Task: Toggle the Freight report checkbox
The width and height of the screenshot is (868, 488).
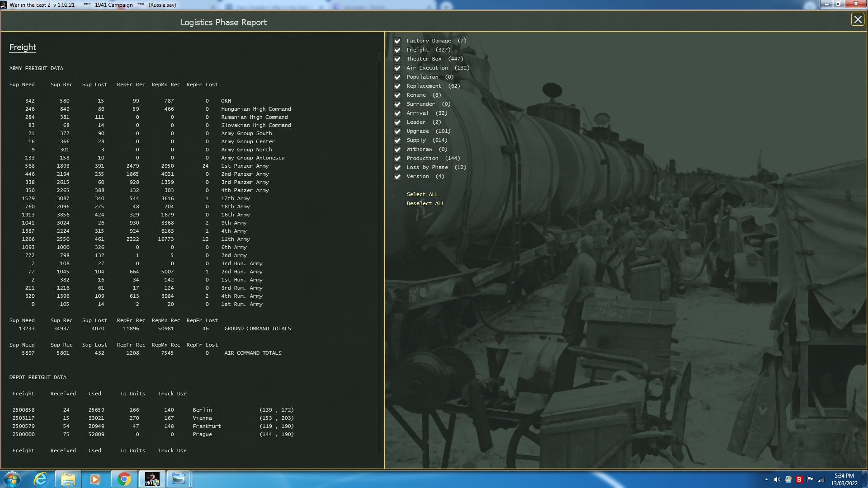Action: coord(397,50)
